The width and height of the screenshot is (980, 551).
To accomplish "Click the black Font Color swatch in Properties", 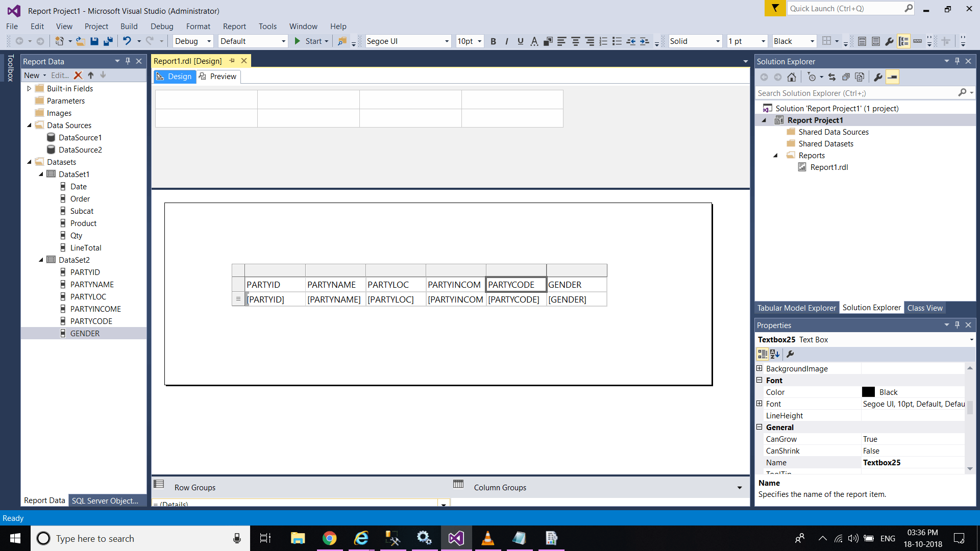I will point(868,392).
